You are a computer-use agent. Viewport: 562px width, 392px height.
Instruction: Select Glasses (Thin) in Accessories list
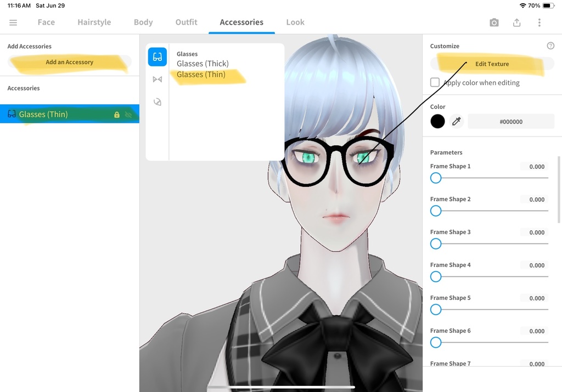point(70,114)
